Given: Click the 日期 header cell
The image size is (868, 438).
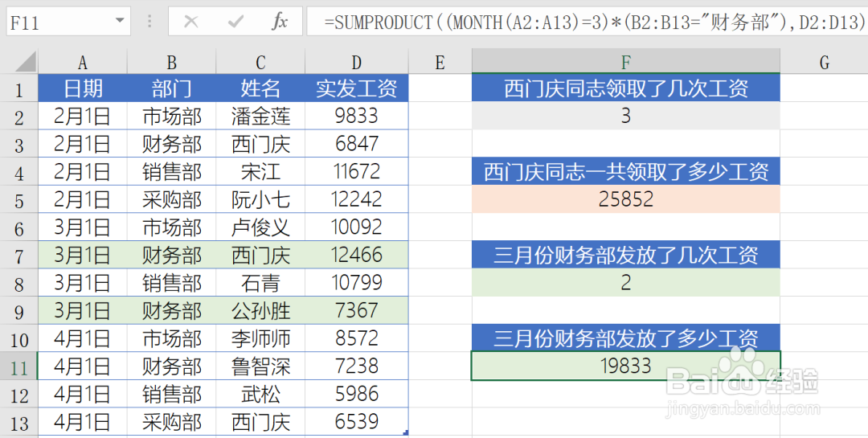Looking at the screenshot, I should click(83, 88).
